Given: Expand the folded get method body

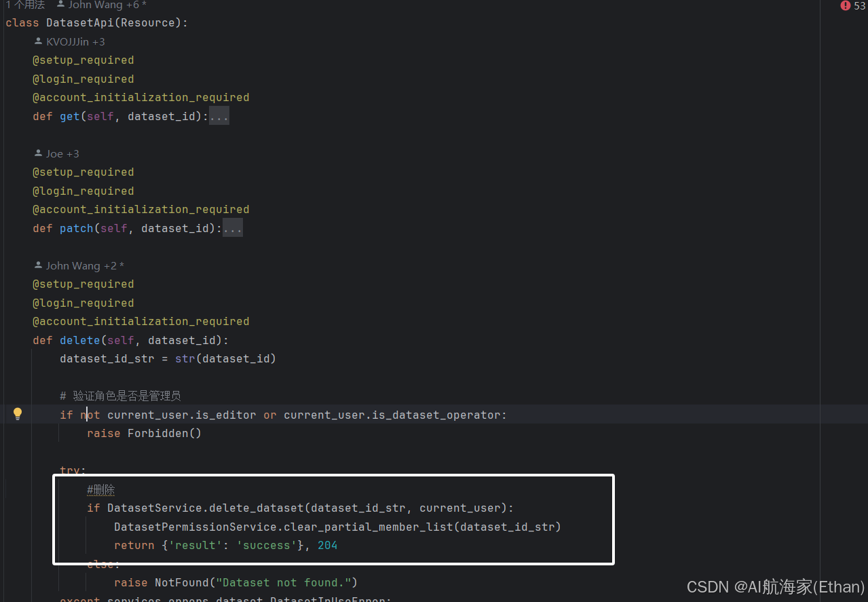Looking at the screenshot, I should coord(219,117).
